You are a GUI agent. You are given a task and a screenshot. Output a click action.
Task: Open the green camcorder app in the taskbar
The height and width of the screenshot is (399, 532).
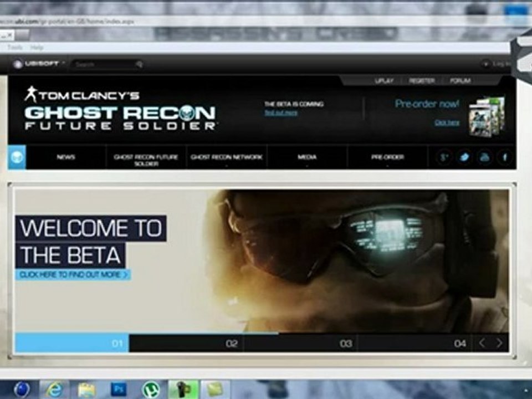coord(183,390)
